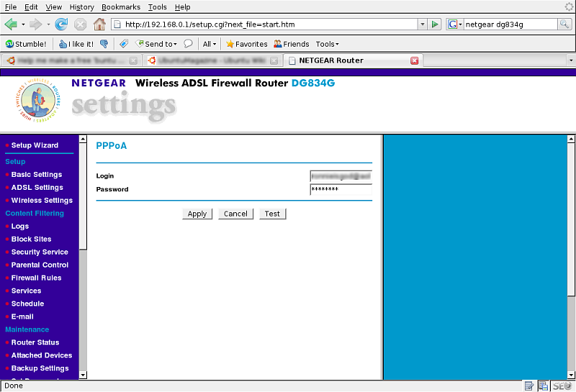Click the NETGEAR circular logo image
Image resolution: width=576 pixels, height=392 pixels.
(38, 101)
